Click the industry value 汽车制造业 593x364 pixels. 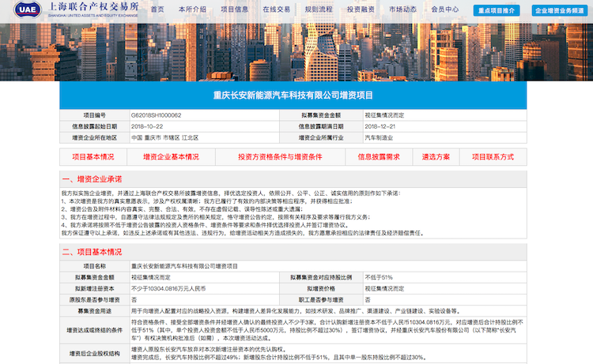[x=379, y=138]
